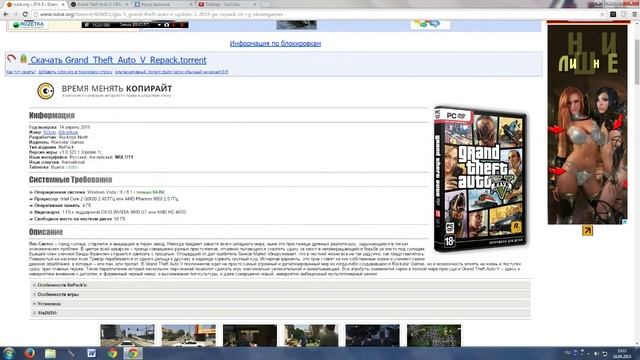Expand the Особенности игры section
Image resolution: width=640 pixels, height=360 pixels.
[x=280, y=294]
